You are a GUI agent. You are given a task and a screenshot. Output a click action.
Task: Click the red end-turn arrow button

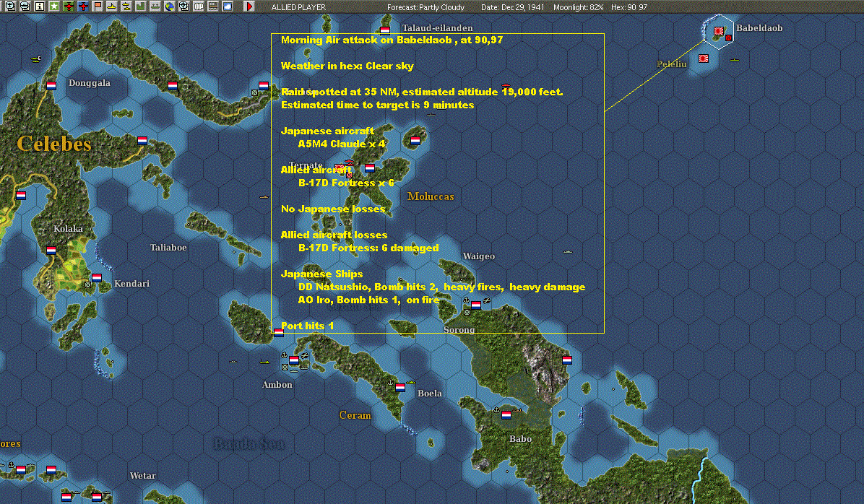[x=249, y=6]
